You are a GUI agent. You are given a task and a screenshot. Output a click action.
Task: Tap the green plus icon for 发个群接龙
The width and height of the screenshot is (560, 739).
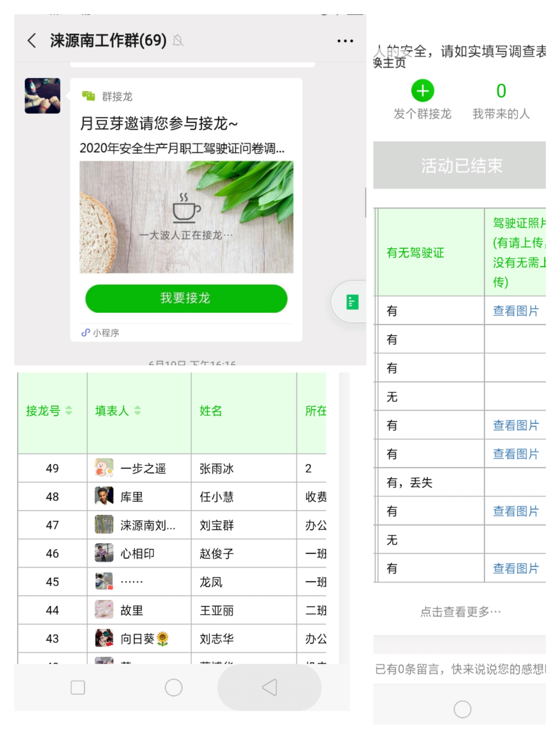point(422,91)
